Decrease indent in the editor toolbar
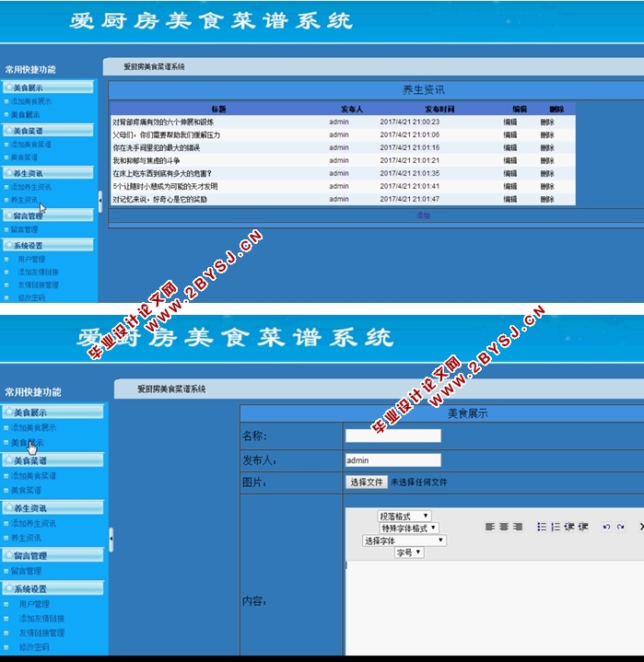 click(569, 527)
